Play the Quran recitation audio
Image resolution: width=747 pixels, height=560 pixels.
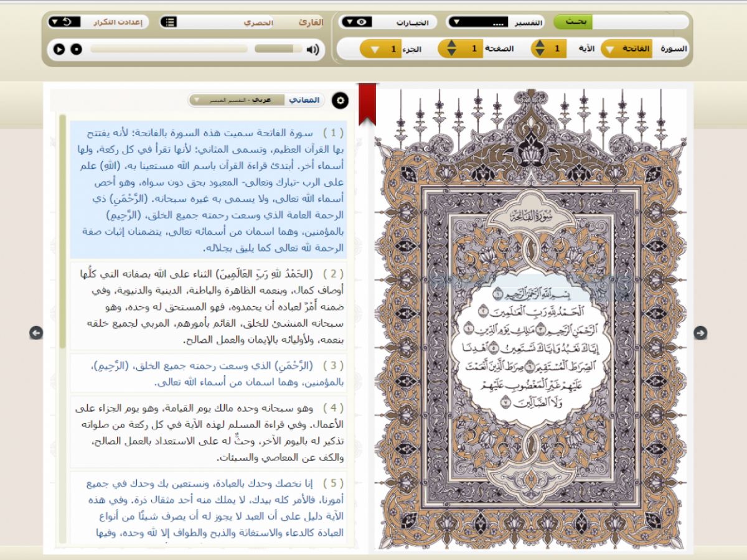point(59,49)
